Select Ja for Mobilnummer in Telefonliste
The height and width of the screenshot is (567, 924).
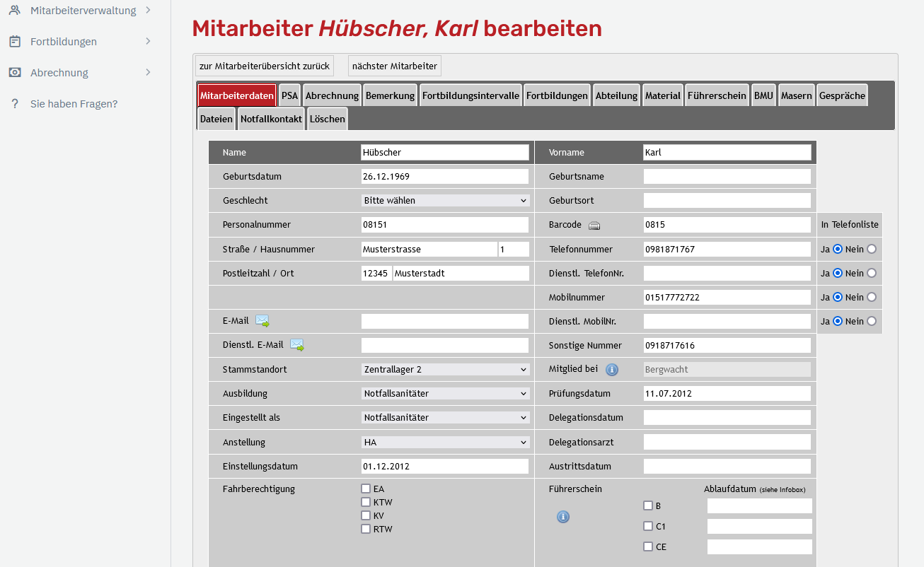pyautogui.click(x=838, y=297)
